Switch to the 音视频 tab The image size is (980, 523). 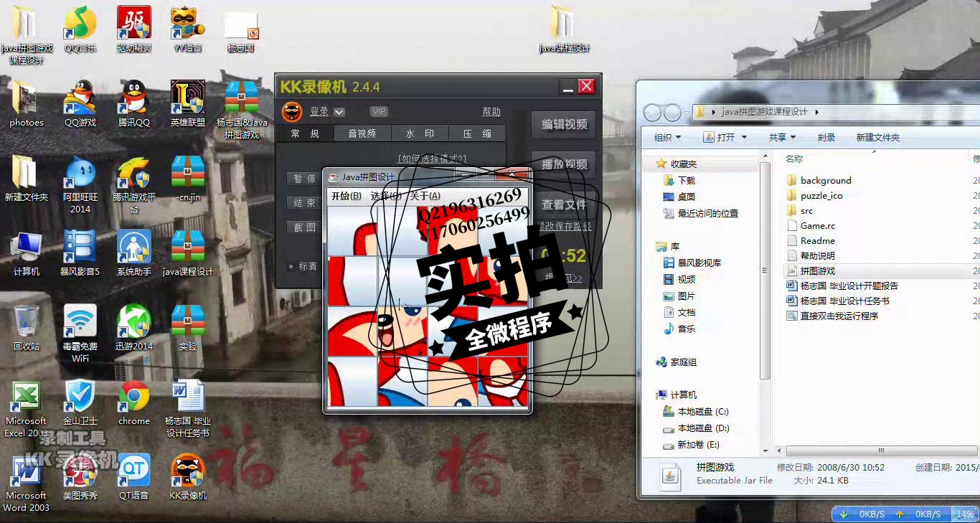click(362, 133)
